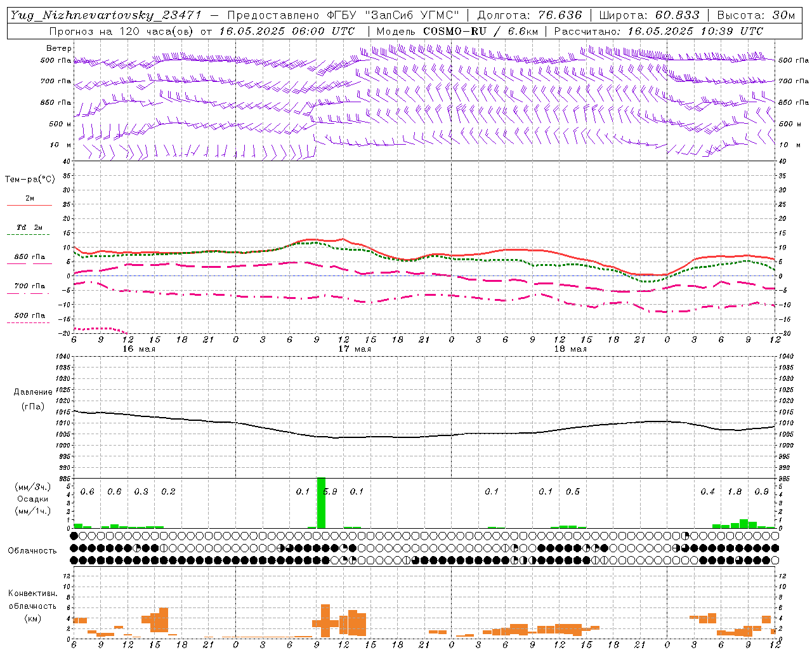Click the Долгота: 76.636 header field

529,15
